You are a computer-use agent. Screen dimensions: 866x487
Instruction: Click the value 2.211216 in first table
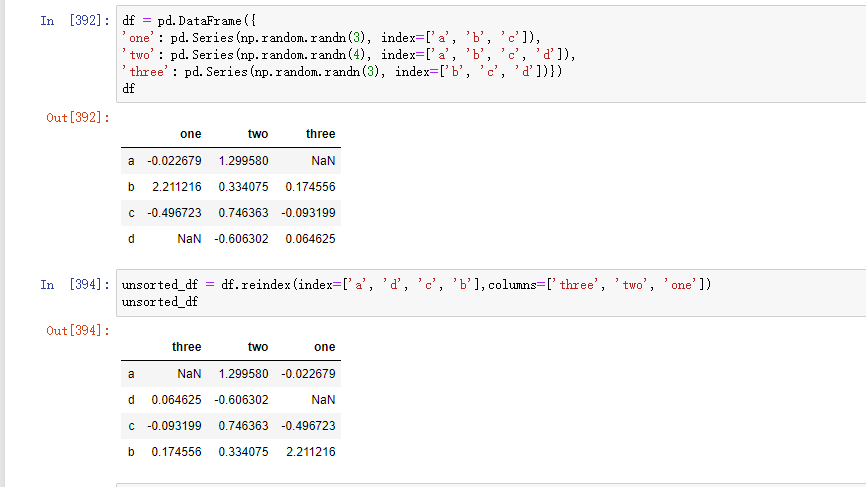(176, 187)
